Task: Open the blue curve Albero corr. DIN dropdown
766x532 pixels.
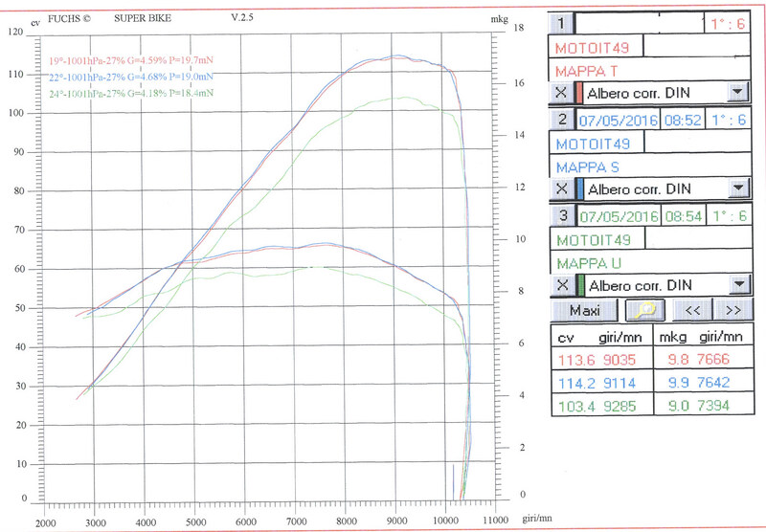Action: click(x=736, y=188)
